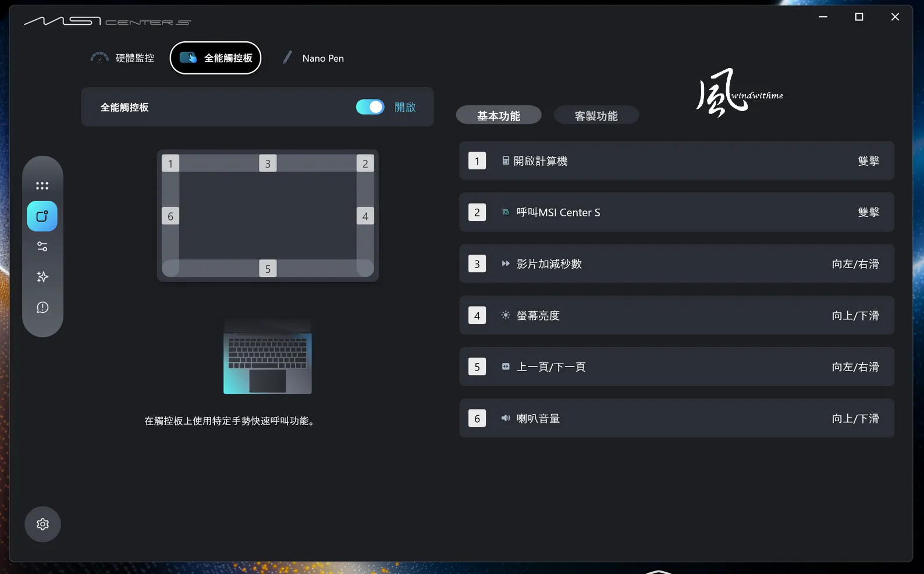
Task: Minimize the MSI Center S window
Action: click(x=823, y=17)
